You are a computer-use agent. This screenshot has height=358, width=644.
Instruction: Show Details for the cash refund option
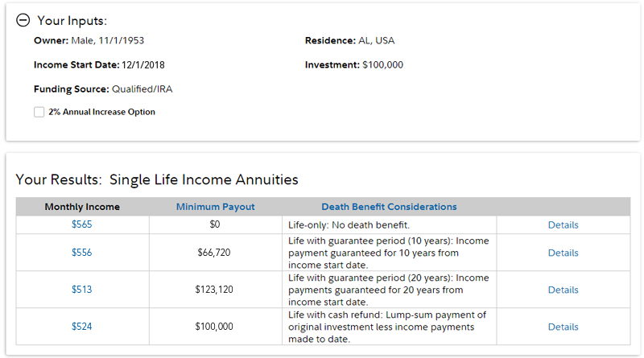(563, 327)
